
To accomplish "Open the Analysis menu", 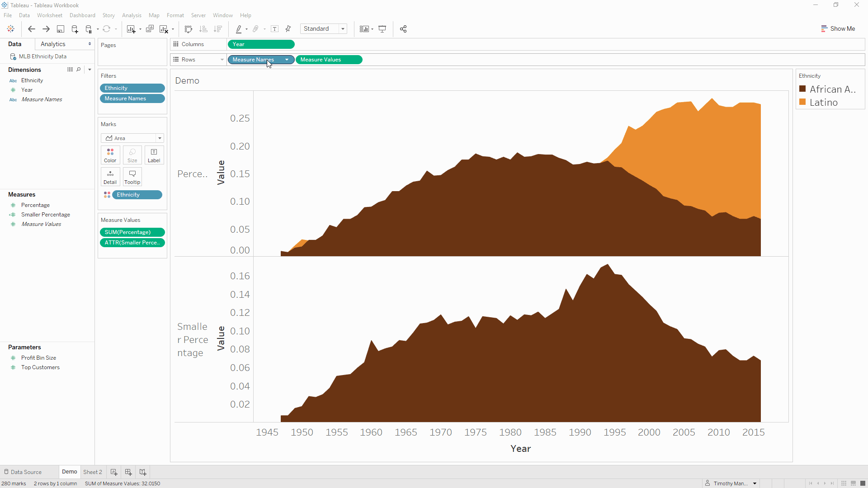I will [132, 15].
